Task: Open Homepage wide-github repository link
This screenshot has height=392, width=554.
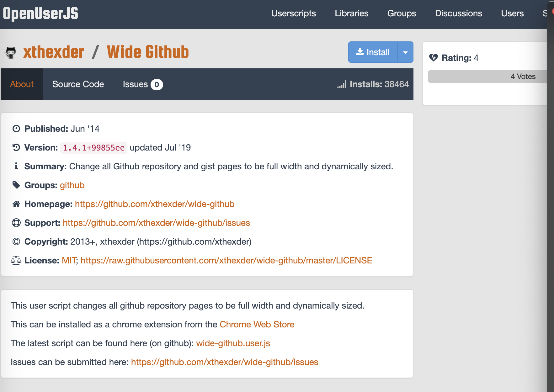Action: [x=155, y=204]
